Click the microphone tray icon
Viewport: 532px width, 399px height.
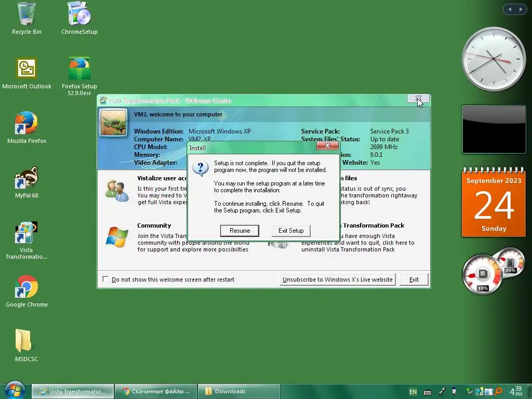point(442,392)
